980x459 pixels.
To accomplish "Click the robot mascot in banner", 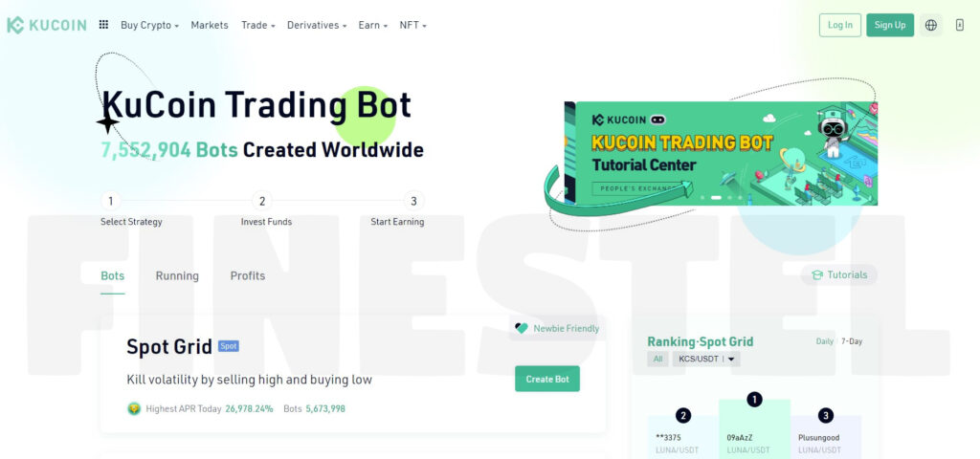I will 832,130.
